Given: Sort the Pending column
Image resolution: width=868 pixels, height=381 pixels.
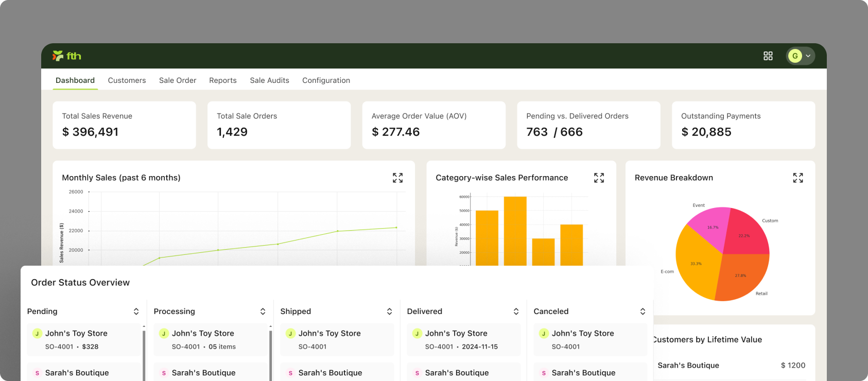Looking at the screenshot, I should pyautogui.click(x=136, y=311).
